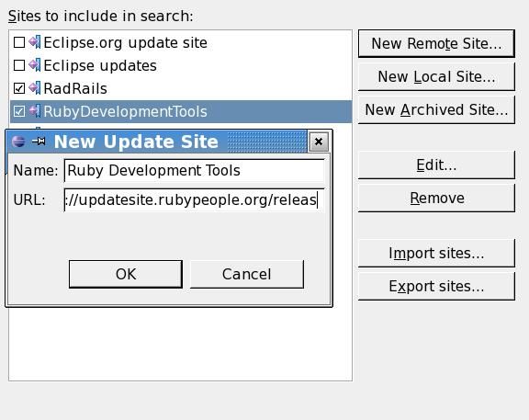Click the Import sites button
The image size is (529, 420).
[x=436, y=254]
